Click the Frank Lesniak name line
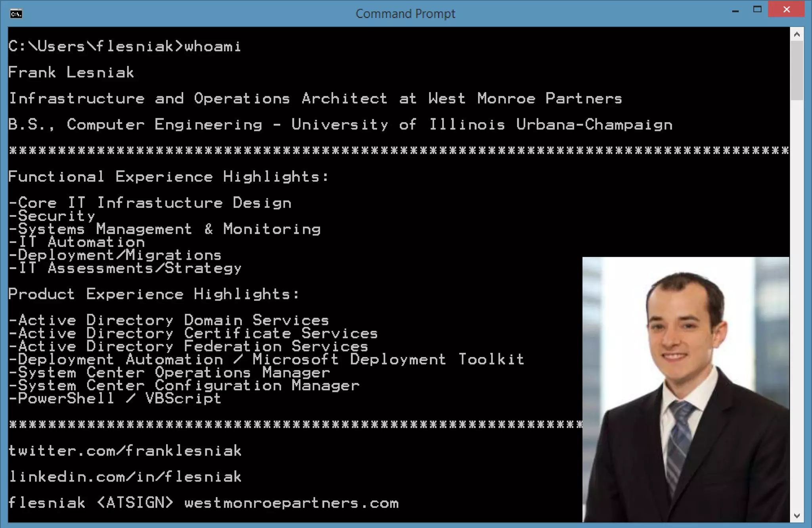The width and height of the screenshot is (812, 528). tap(71, 73)
